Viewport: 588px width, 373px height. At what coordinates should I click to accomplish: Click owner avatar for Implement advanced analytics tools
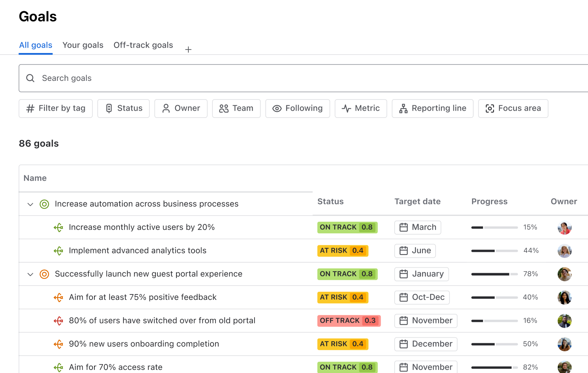(x=564, y=251)
